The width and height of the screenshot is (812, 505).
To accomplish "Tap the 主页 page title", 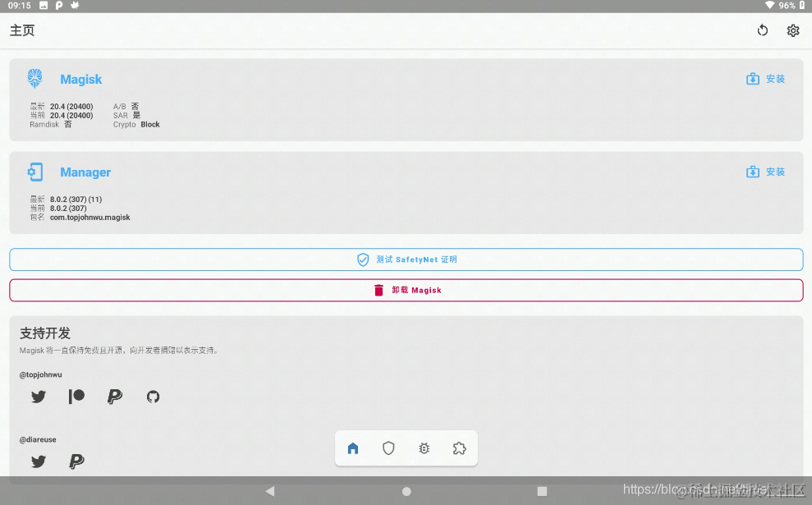I will click(22, 30).
